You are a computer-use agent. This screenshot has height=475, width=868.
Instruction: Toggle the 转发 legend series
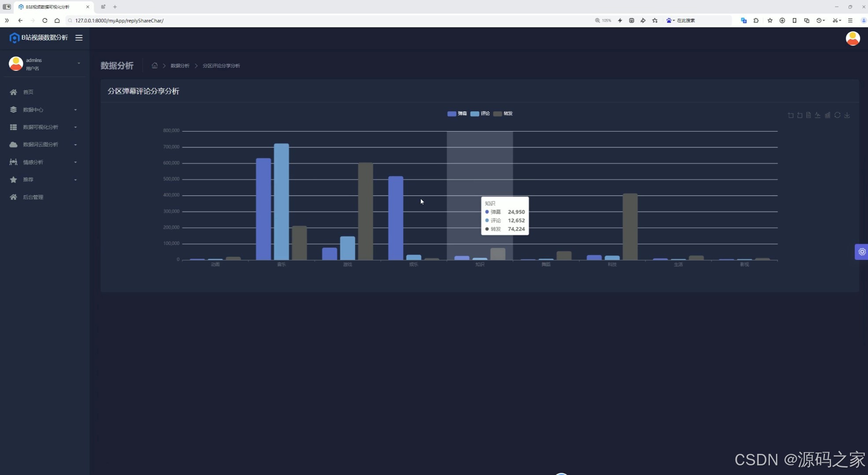[503, 113]
